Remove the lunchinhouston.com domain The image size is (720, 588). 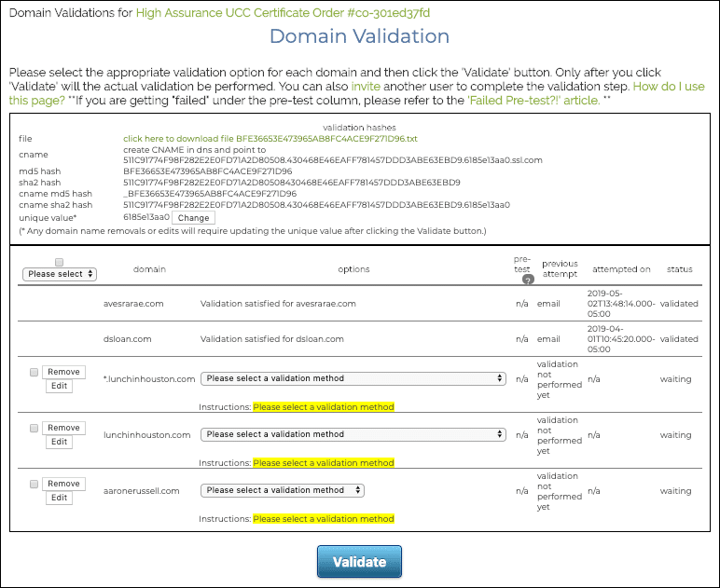(63, 428)
